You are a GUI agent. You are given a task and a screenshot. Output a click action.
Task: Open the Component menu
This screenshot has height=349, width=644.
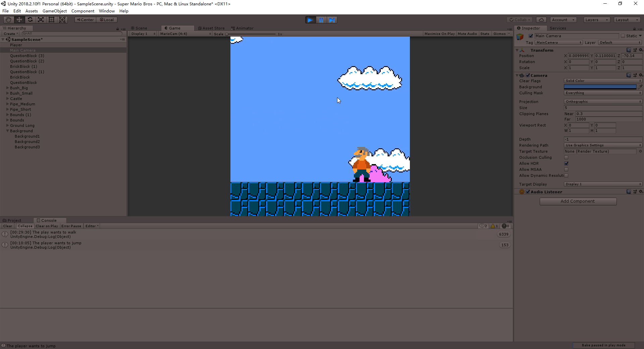point(83,11)
